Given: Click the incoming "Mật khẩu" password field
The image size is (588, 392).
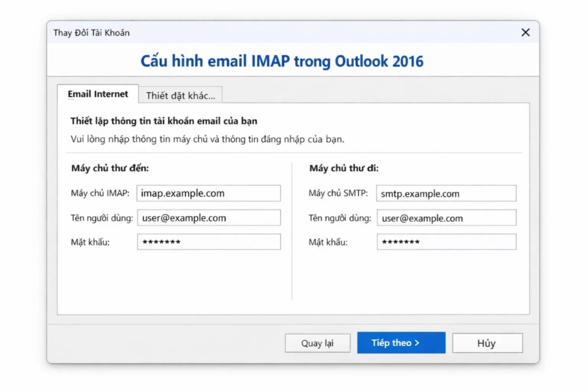Looking at the screenshot, I should coord(208,241).
